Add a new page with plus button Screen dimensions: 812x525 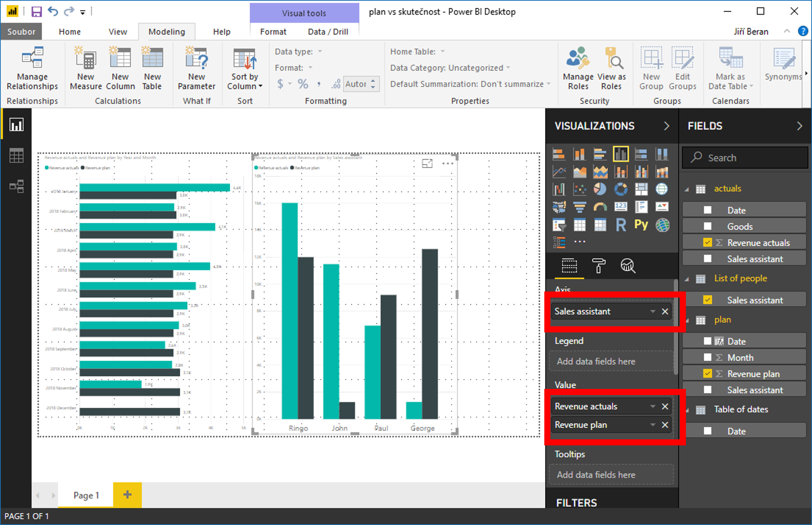tap(127, 494)
